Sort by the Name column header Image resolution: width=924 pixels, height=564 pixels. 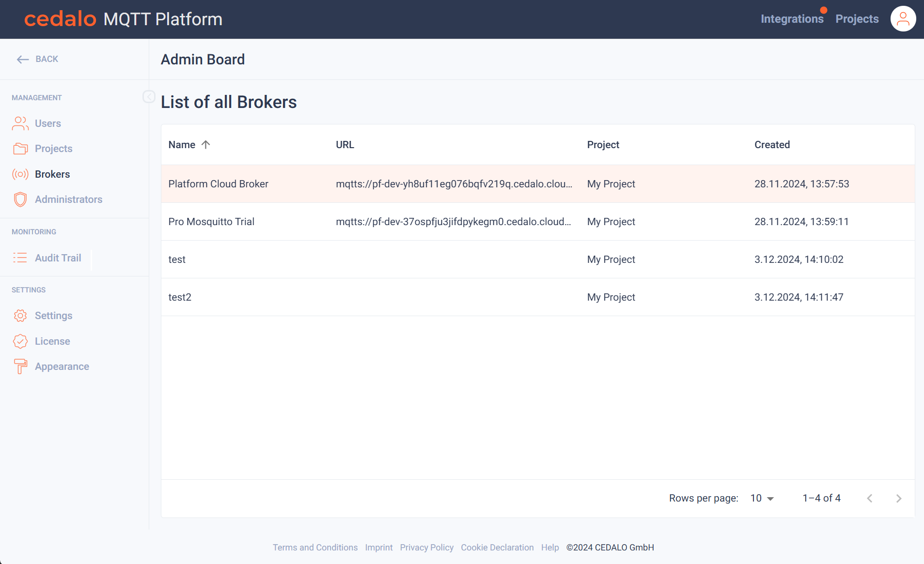[x=182, y=145]
